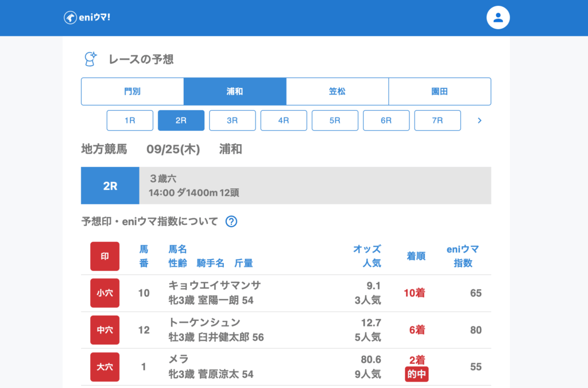Click the red 印 header badge
The height and width of the screenshot is (388, 588).
[105, 256]
